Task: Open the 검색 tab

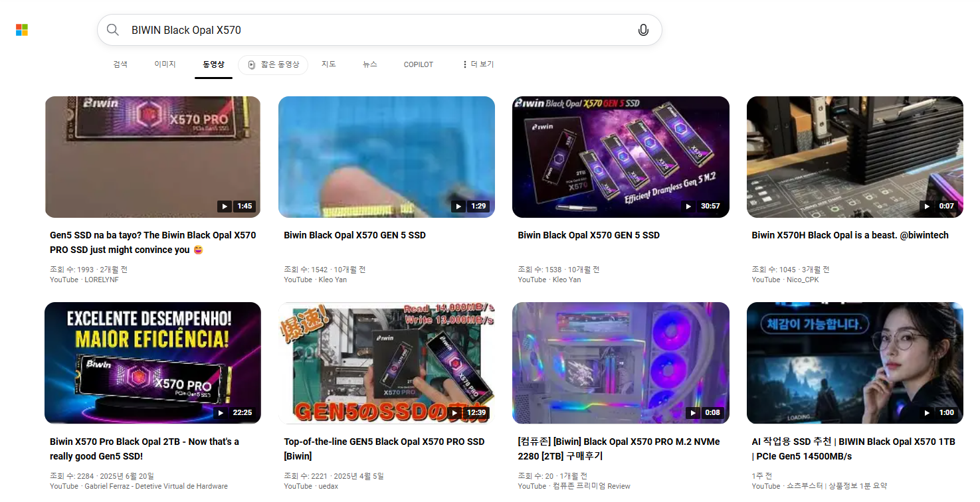Action: click(120, 64)
